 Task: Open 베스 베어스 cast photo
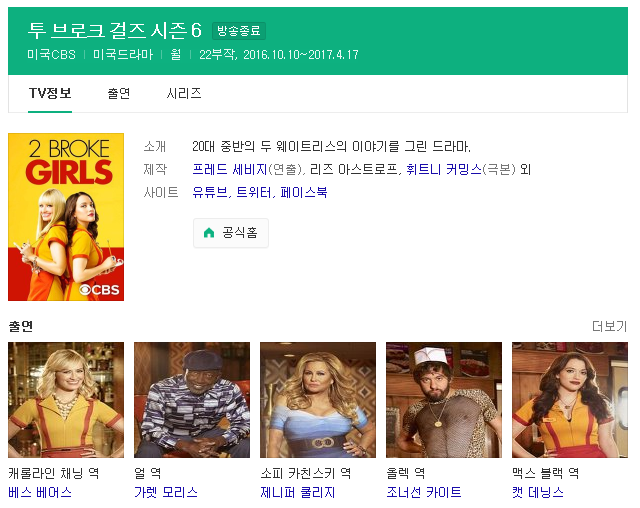click(x=66, y=400)
